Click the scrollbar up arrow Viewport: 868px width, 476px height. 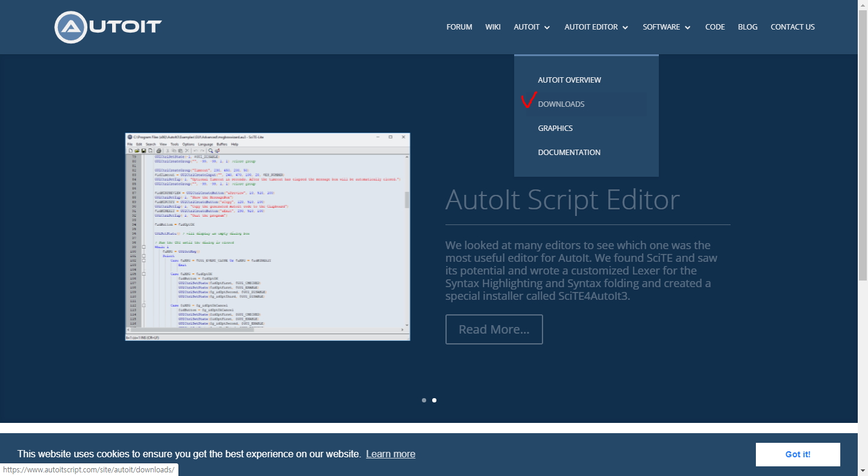tap(863, 5)
